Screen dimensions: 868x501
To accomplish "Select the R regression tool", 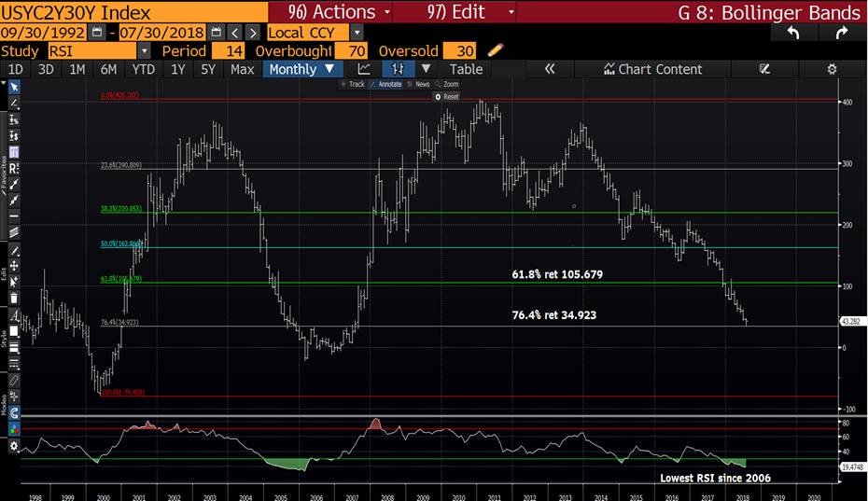I will tap(14, 168).
